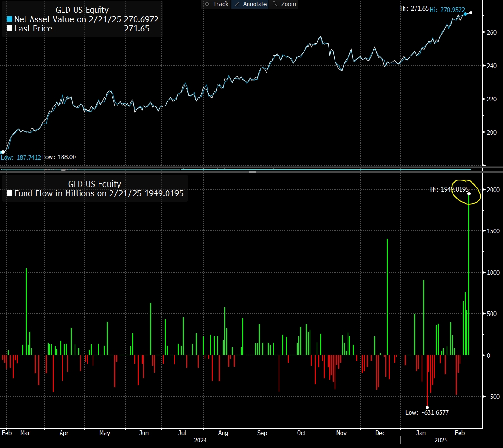Click the Nov month axis label
The image size is (503, 448).
tap(342, 433)
